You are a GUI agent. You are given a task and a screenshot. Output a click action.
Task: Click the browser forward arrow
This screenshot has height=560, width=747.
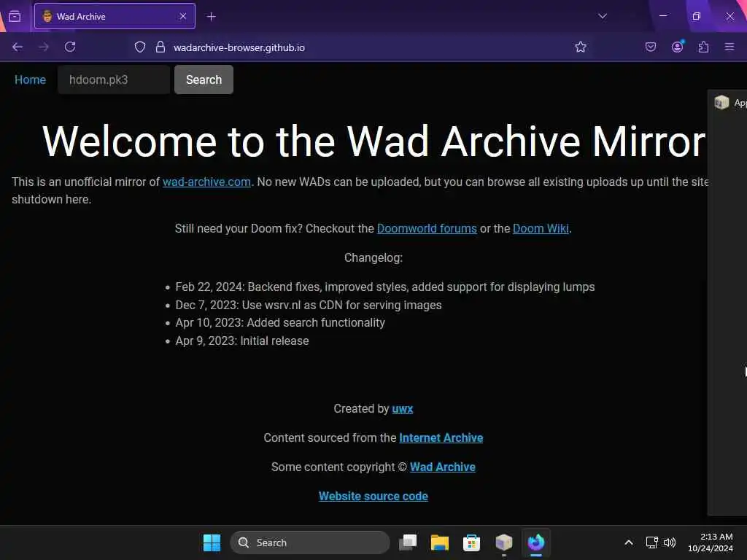44,47
